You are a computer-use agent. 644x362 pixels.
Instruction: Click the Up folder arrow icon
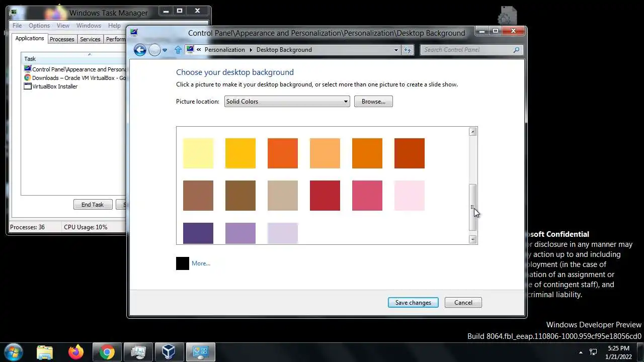[178, 50]
